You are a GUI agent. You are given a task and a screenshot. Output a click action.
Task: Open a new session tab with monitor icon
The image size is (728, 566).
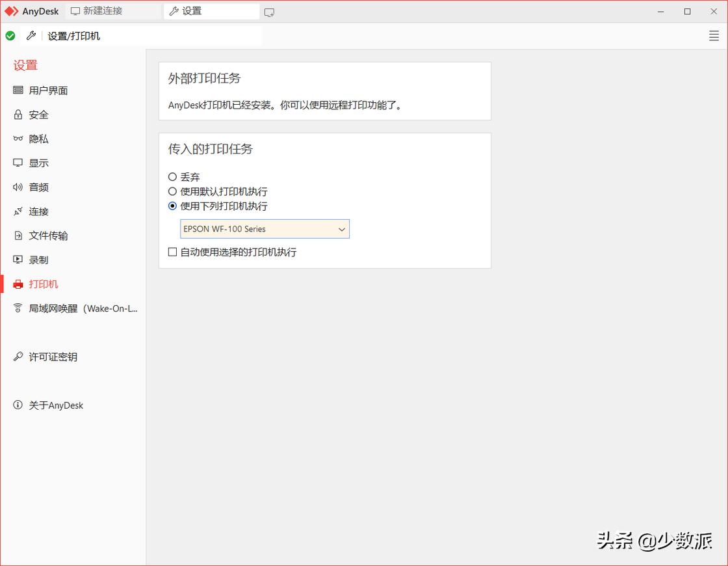click(269, 11)
